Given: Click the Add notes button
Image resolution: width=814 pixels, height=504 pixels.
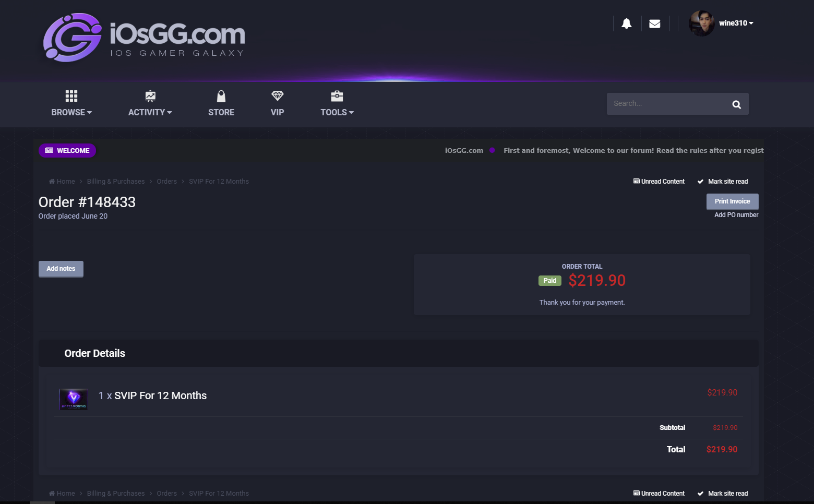Looking at the screenshot, I should [61, 269].
